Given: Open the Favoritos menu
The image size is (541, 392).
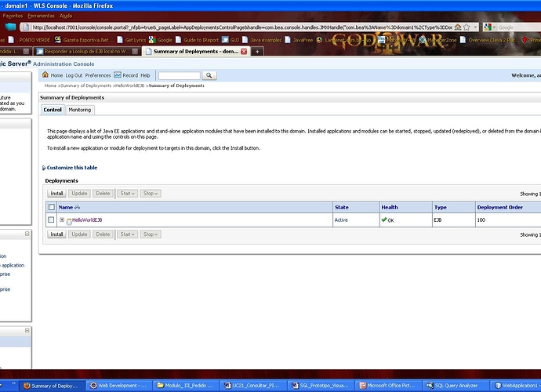Looking at the screenshot, I should (13, 16).
